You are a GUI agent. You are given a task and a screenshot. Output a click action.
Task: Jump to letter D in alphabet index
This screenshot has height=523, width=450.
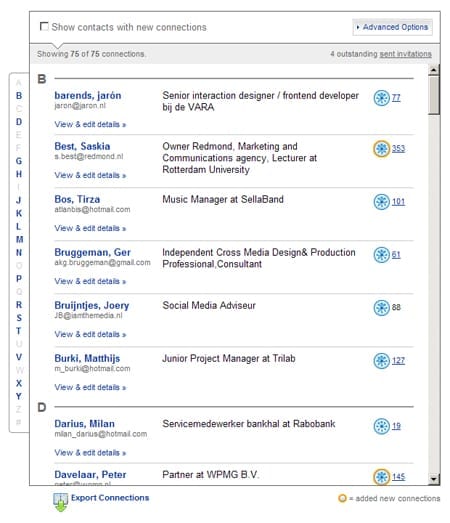coord(19,122)
